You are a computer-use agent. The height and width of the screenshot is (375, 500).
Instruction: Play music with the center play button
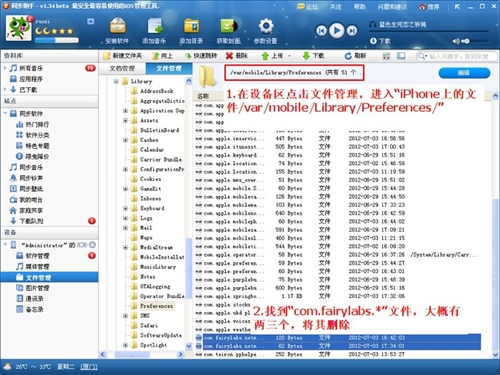tap(337, 31)
